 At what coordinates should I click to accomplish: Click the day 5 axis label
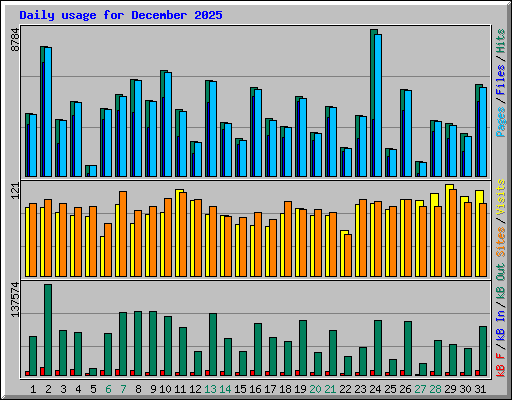(x=93, y=389)
